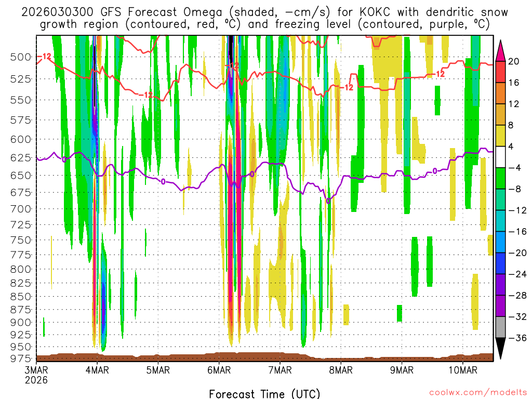Click the red -12 contour label near 8MAR
This screenshot has width=532, height=399.
347,87
